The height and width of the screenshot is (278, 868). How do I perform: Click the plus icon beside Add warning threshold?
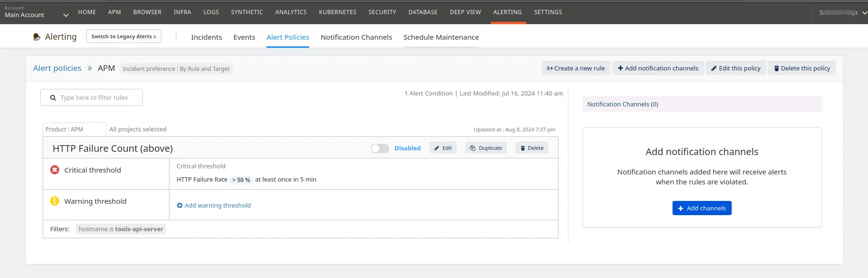[x=179, y=205]
